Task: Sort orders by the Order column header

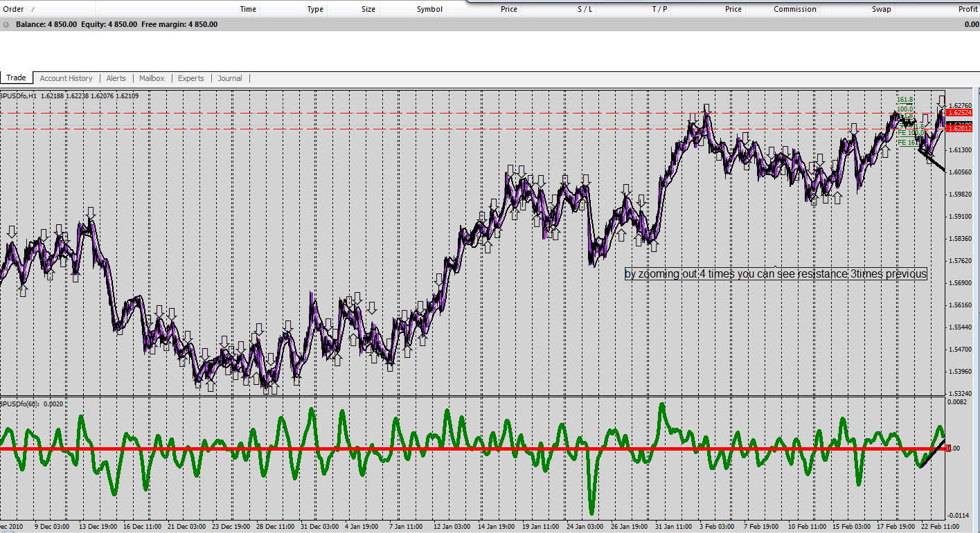Action: [14, 9]
